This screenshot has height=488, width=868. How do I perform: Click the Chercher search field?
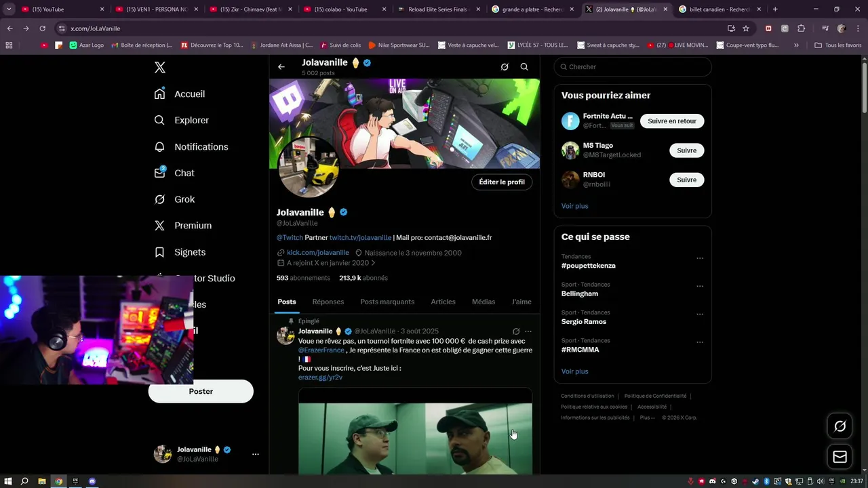click(633, 67)
